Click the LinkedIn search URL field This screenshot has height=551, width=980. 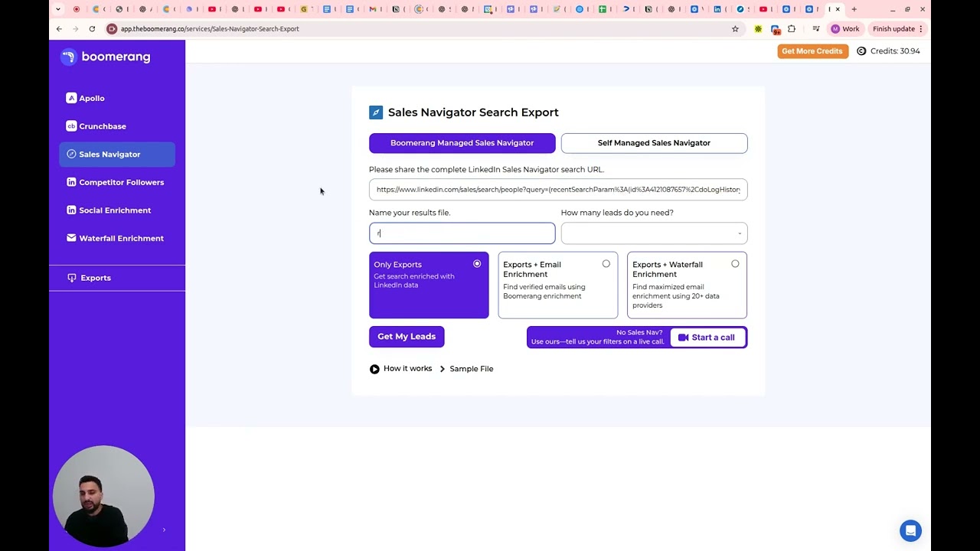click(558, 190)
